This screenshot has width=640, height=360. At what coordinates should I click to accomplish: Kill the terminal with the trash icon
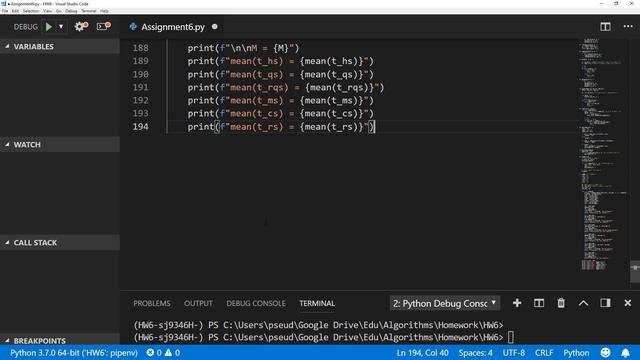[x=561, y=303]
